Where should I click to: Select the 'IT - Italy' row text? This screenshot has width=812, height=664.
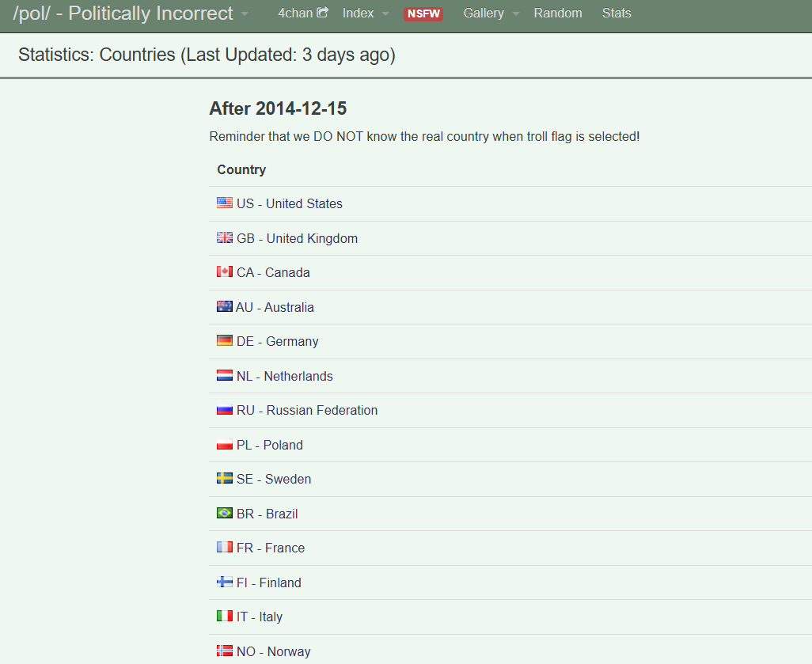click(260, 617)
